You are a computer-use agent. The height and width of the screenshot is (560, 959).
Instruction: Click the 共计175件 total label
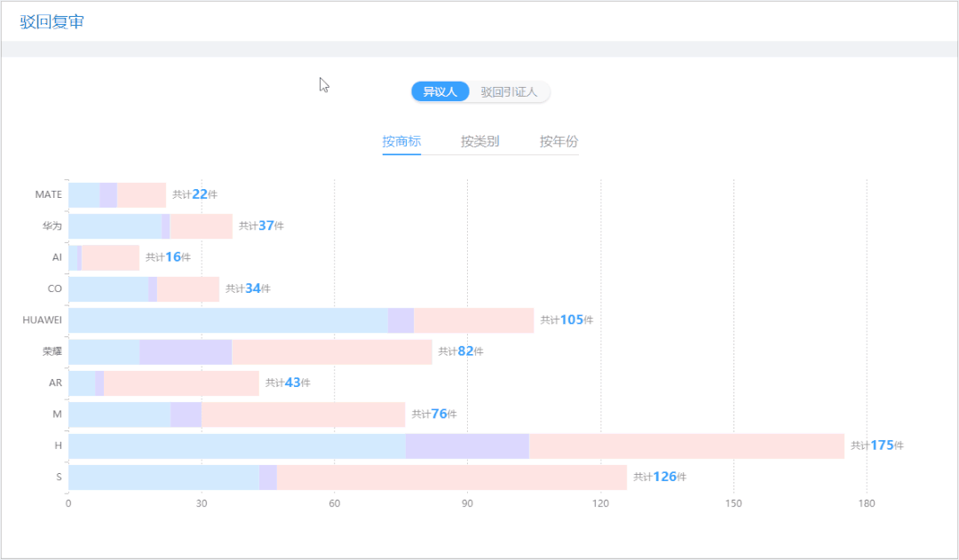click(x=877, y=446)
